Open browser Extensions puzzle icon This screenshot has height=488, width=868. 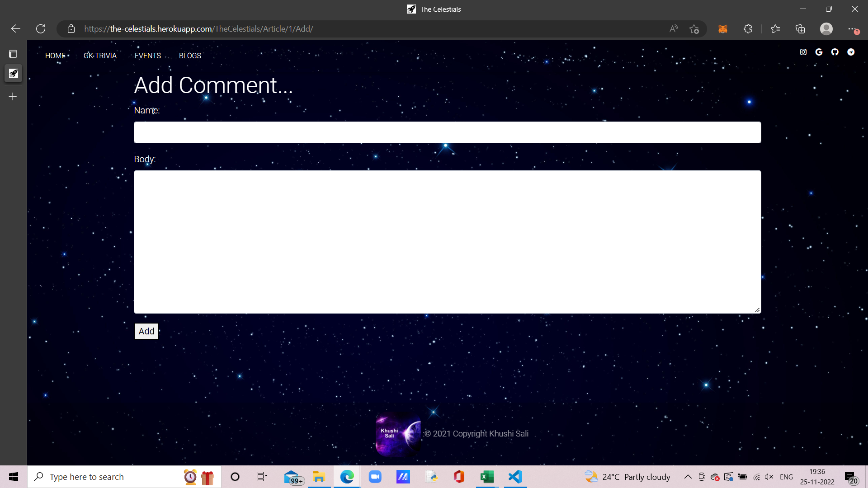click(x=748, y=29)
